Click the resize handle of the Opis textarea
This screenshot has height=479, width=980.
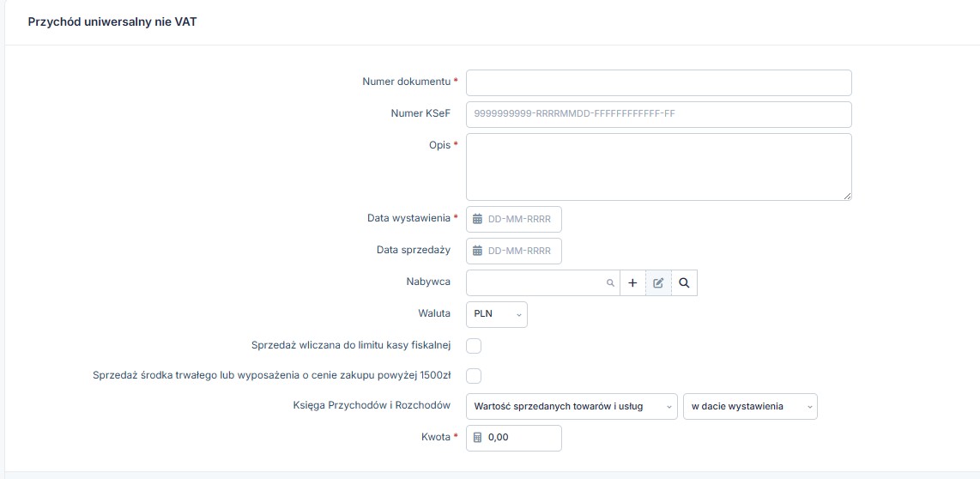[x=847, y=196]
